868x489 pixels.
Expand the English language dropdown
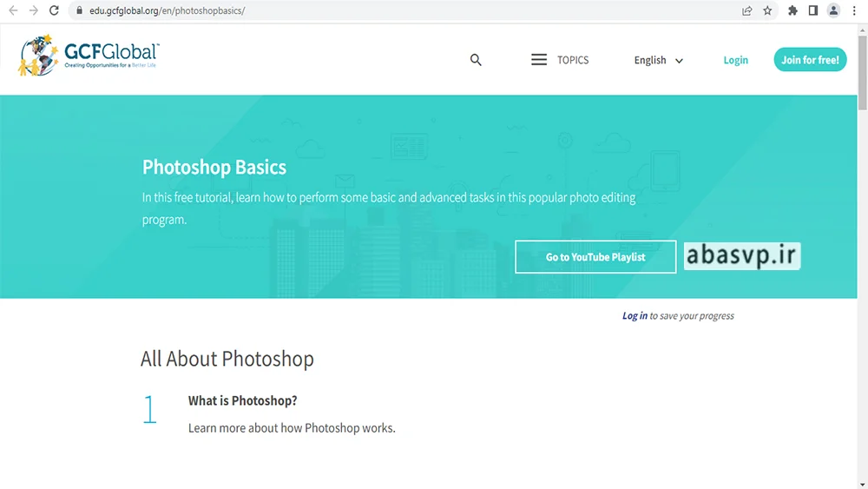tap(658, 60)
